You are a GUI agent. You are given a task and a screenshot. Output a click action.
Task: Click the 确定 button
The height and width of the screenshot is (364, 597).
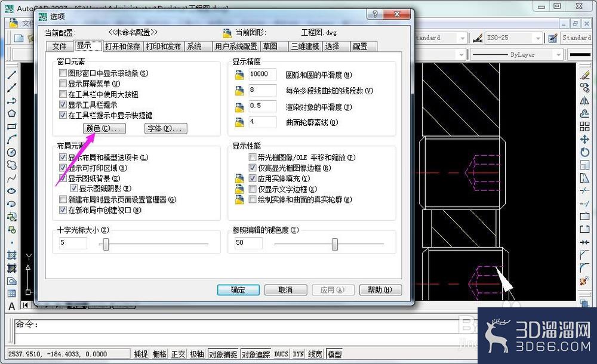click(x=238, y=290)
